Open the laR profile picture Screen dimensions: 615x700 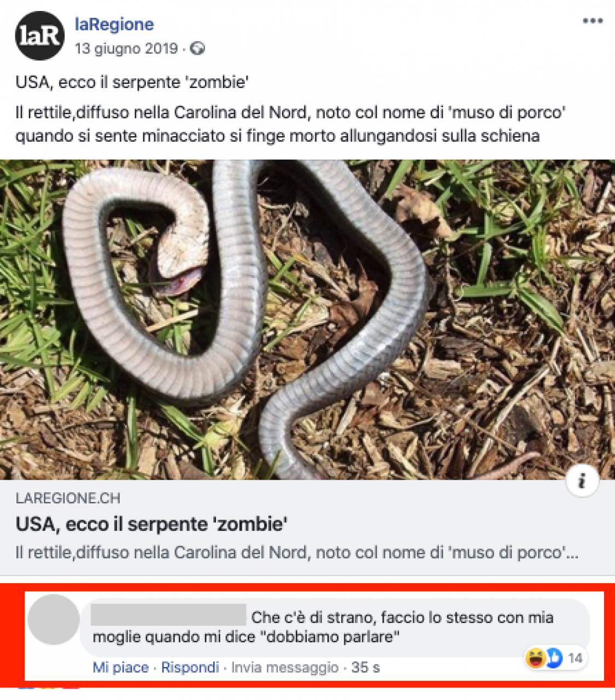[x=39, y=36]
